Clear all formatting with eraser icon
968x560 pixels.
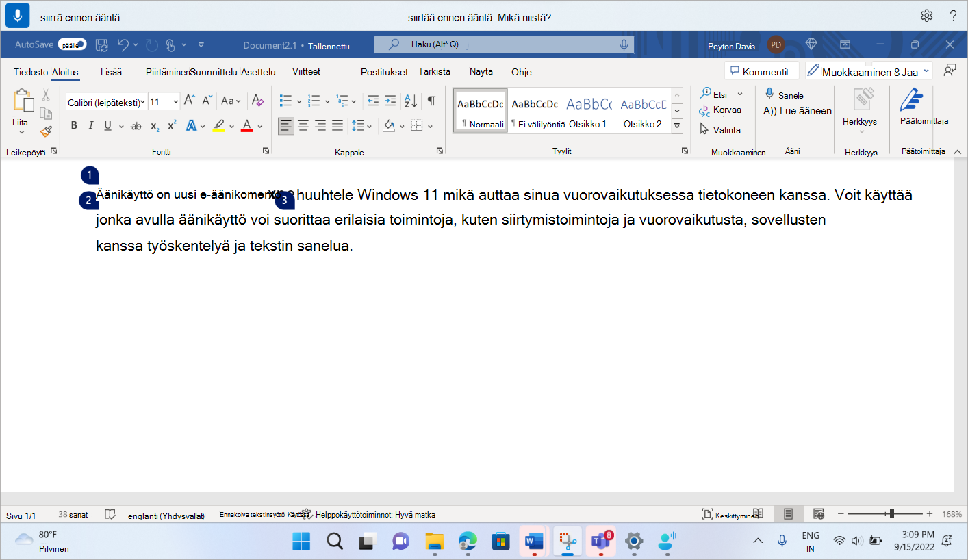(x=257, y=101)
